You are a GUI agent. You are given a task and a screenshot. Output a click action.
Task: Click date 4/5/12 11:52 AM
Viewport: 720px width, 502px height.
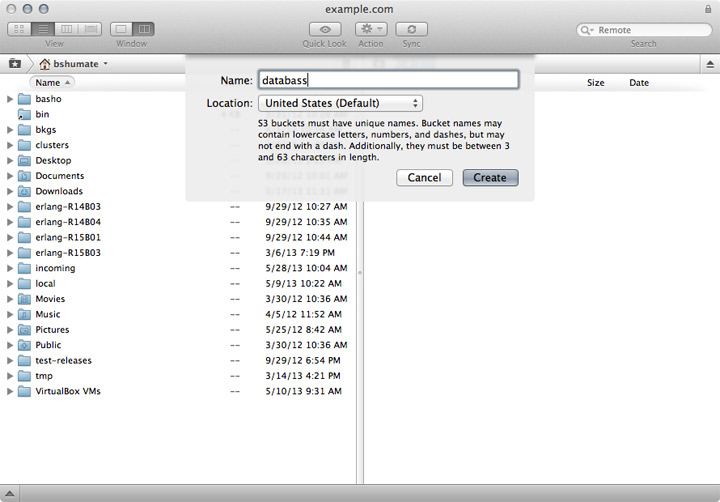(304, 314)
